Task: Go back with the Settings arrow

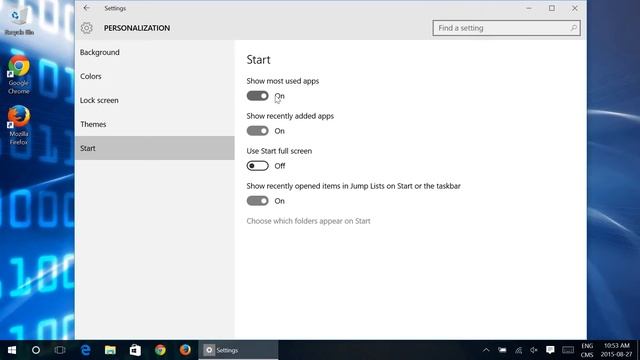Action: [87, 8]
